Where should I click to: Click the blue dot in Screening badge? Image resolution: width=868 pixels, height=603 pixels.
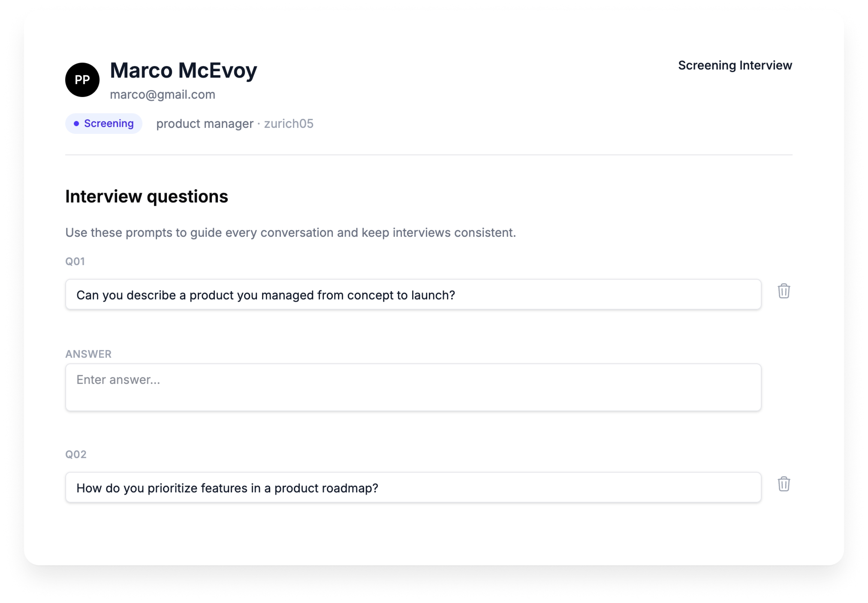[x=76, y=124]
